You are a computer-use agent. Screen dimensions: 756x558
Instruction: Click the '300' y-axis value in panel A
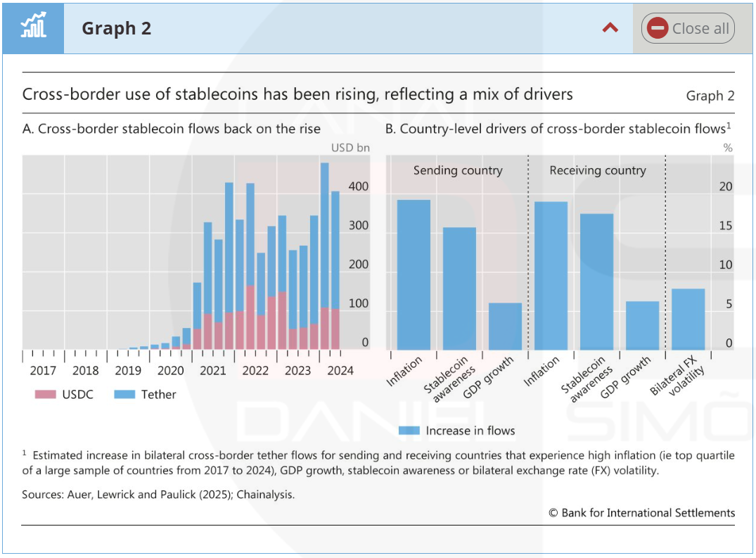click(358, 225)
